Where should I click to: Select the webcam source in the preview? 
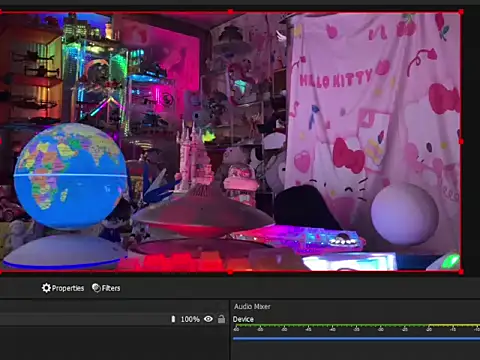[230, 142]
